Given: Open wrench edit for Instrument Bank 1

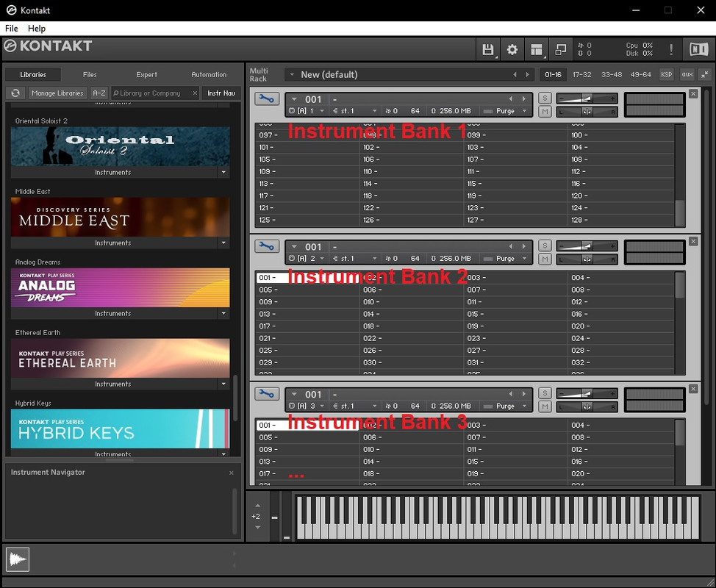Looking at the screenshot, I should [267, 98].
